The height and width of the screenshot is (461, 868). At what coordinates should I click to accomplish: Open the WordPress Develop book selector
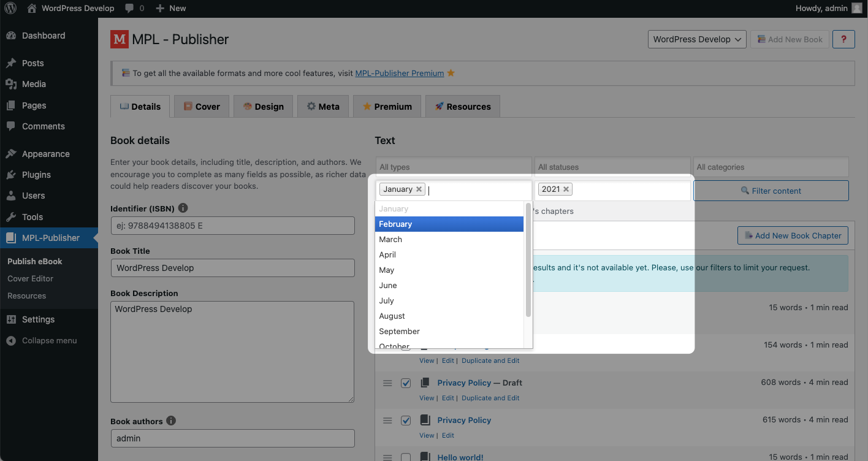pos(697,39)
